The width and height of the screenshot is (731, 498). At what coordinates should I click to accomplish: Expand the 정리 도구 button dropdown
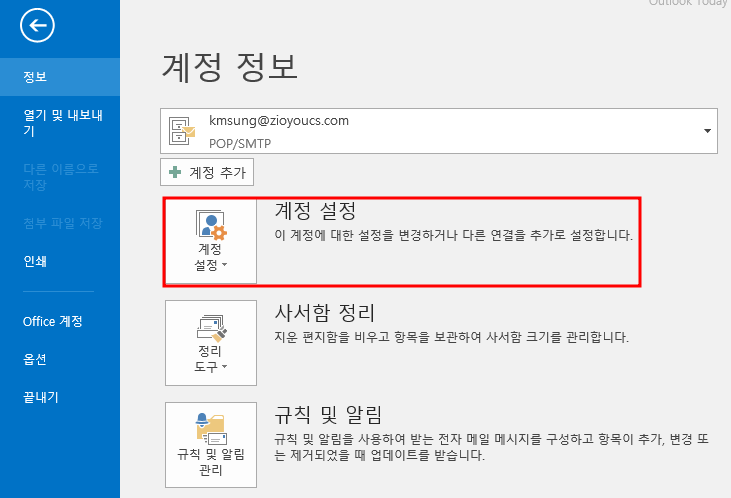pyautogui.click(x=225, y=367)
